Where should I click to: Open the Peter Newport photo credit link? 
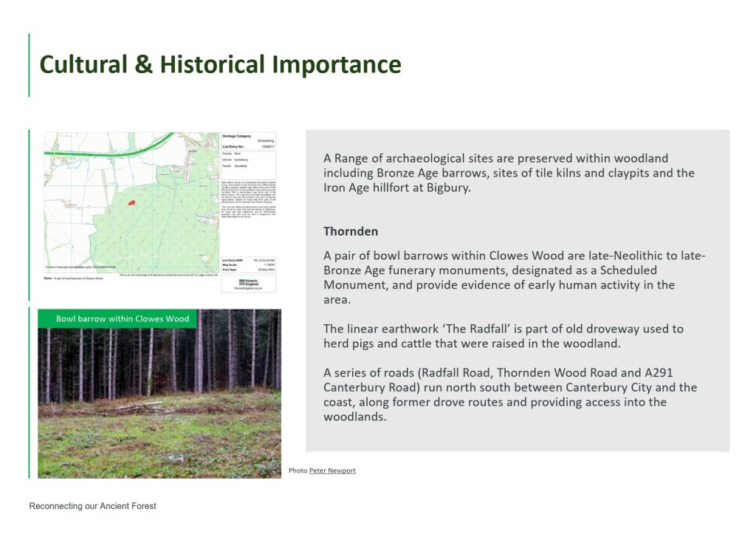[x=332, y=470]
